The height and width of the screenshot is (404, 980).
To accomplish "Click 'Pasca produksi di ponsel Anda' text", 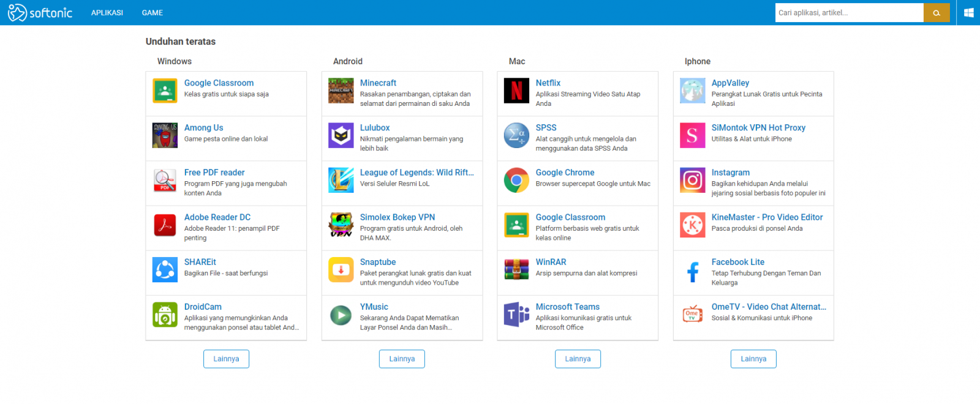I will (x=757, y=228).
